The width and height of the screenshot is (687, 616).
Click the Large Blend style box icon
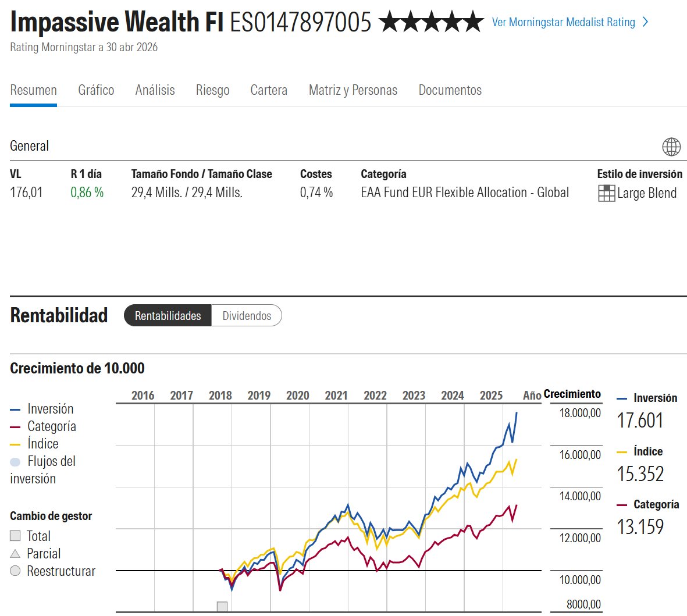[x=606, y=193]
